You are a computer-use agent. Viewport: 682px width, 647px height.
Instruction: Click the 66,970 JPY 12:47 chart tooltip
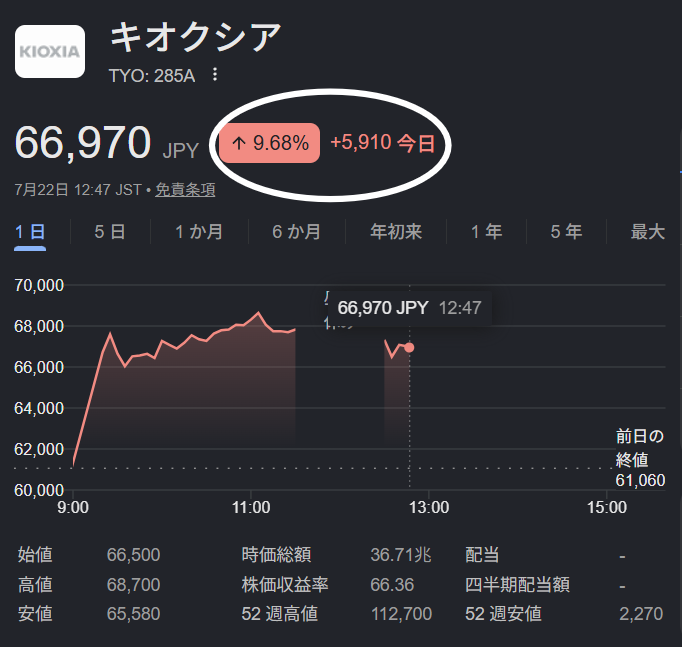pos(409,308)
